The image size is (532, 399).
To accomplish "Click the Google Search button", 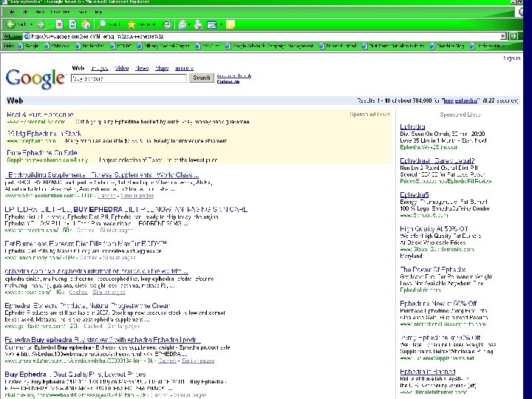I will coord(202,78).
